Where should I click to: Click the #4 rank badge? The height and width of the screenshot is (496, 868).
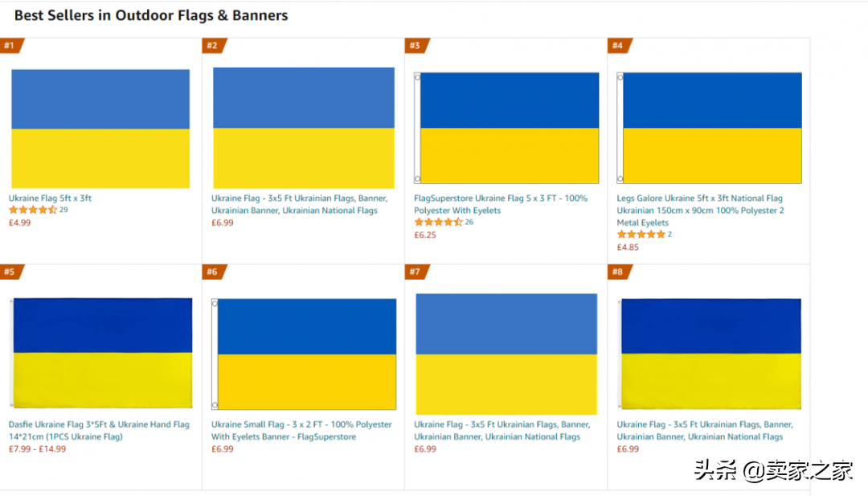[x=620, y=45]
